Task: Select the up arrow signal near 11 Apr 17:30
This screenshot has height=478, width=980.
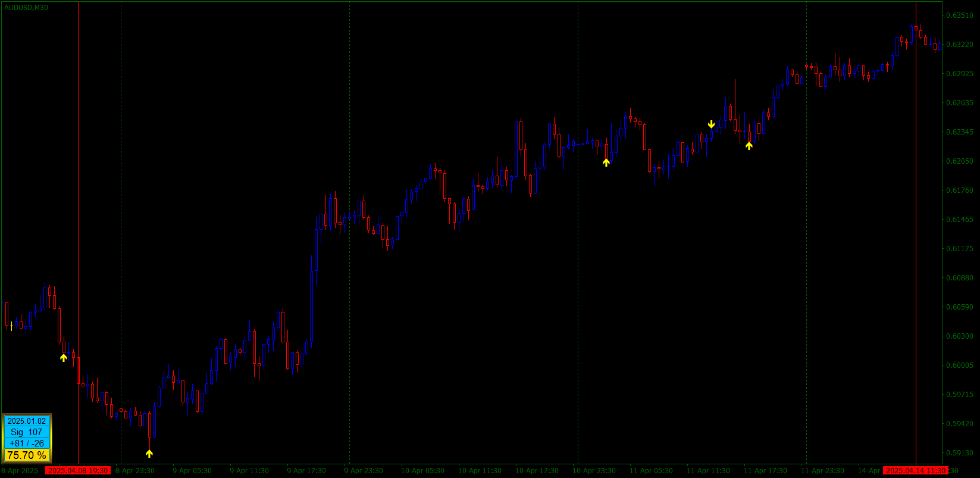Action: 749,145
